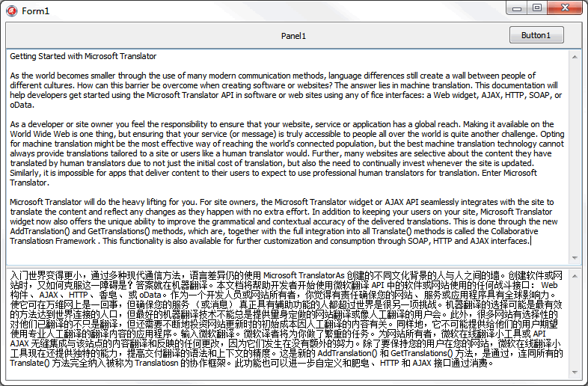Screen dimensions: 588x386
Task: Click the down arrow of the Chinese text scrollbar
Action: point(575,372)
